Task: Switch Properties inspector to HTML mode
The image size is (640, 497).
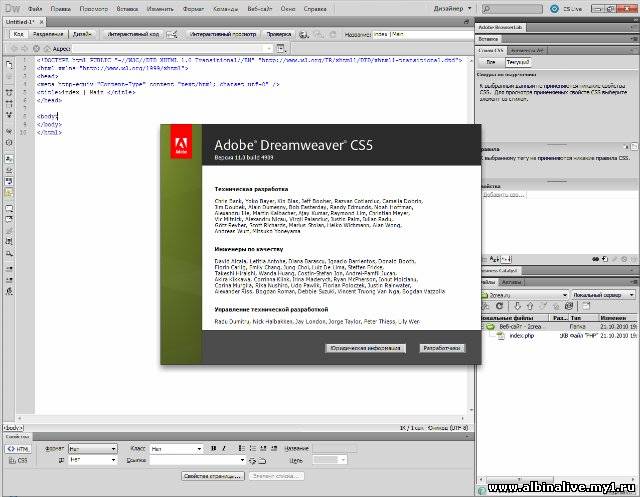Action: [x=18, y=449]
